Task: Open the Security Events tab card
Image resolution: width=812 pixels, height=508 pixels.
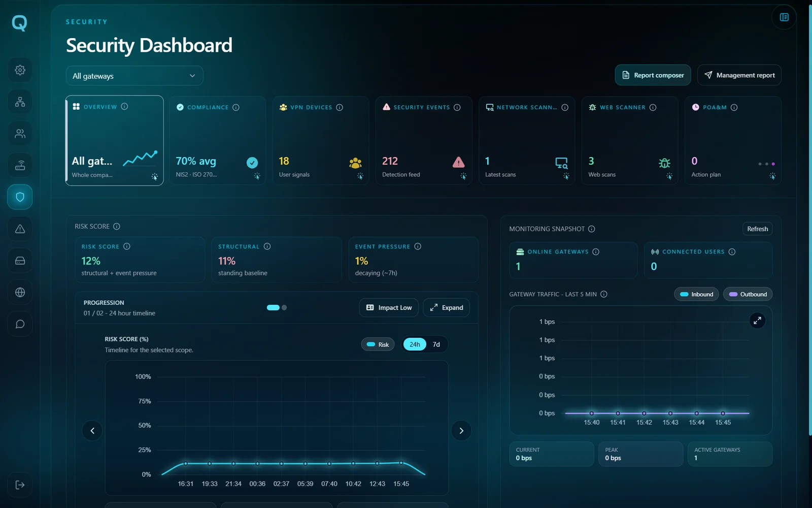Action: tap(424, 141)
